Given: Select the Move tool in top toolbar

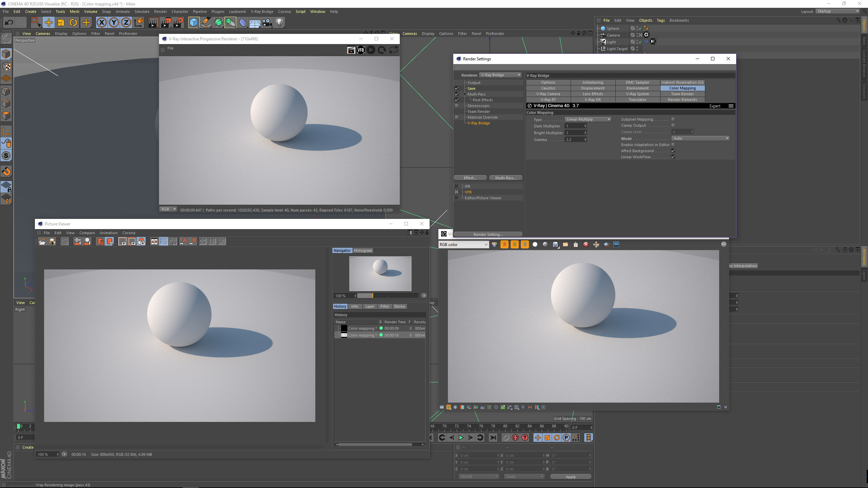Looking at the screenshot, I should pos(48,23).
